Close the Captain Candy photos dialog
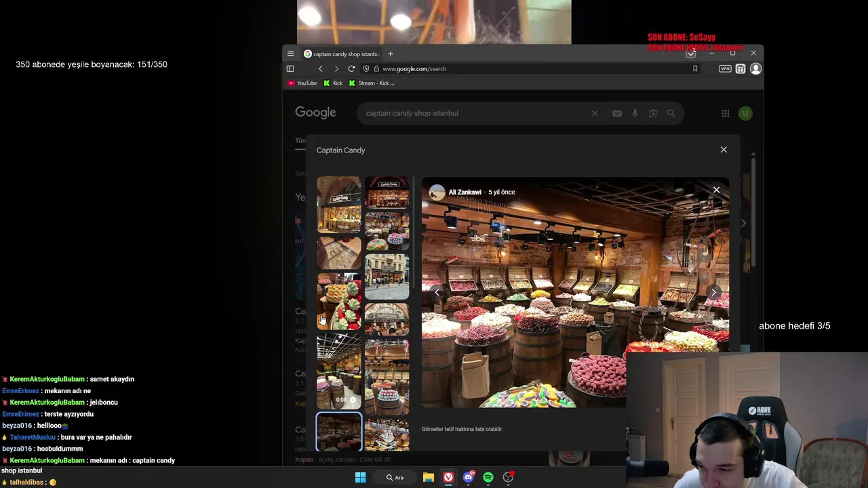Viewport: 868px width, 488px height. click(724, 150)
